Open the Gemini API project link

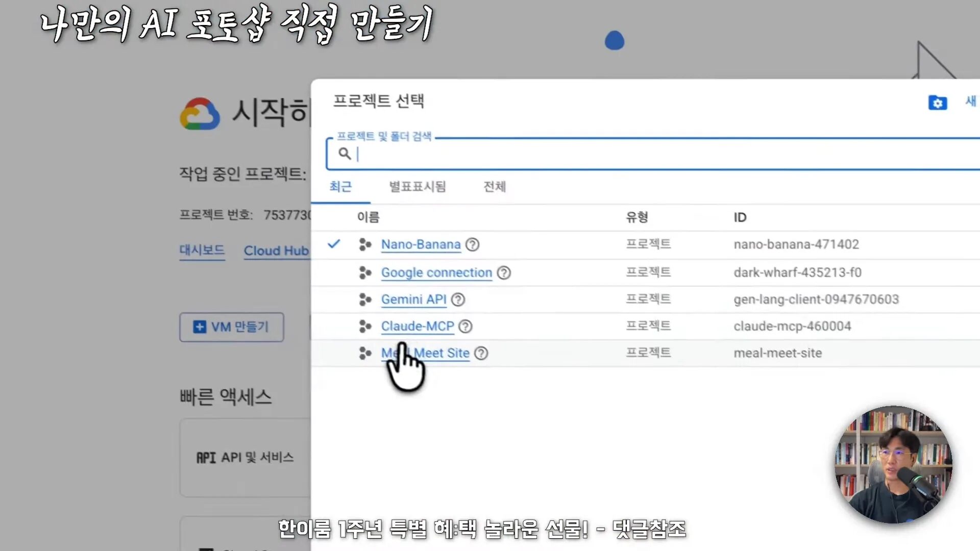413,299
